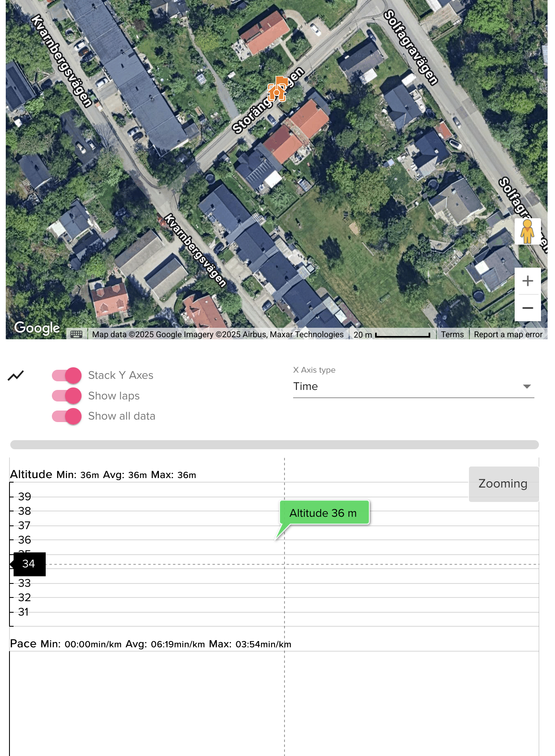
Task: Click the map data copyright text
Action: click(217, 334)
